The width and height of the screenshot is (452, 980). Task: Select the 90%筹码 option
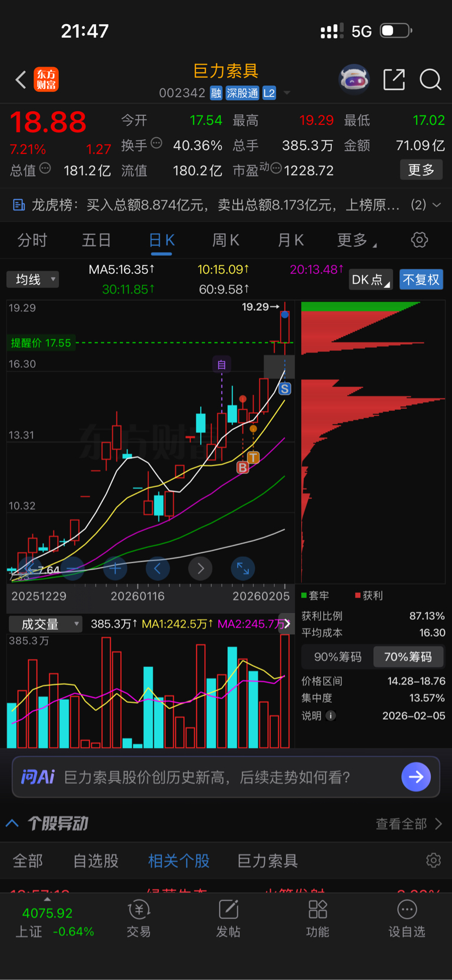coord(338,657)
